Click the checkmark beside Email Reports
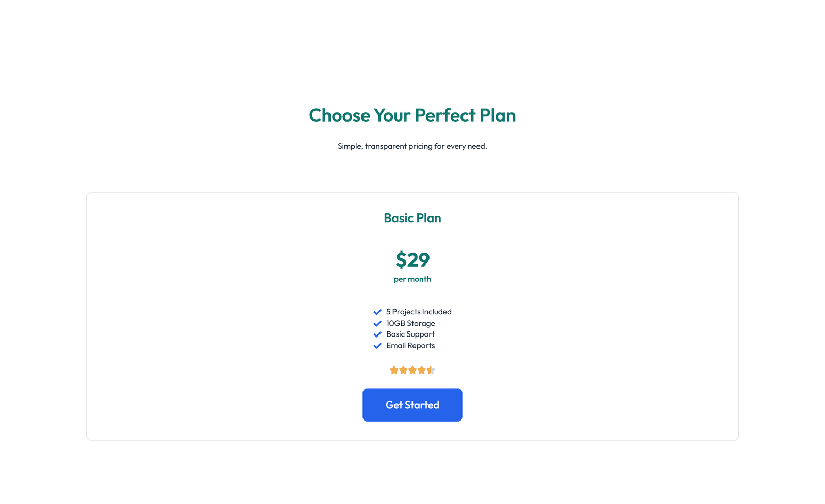This screenshot has height=504, width=825. [x=377, y=346]
